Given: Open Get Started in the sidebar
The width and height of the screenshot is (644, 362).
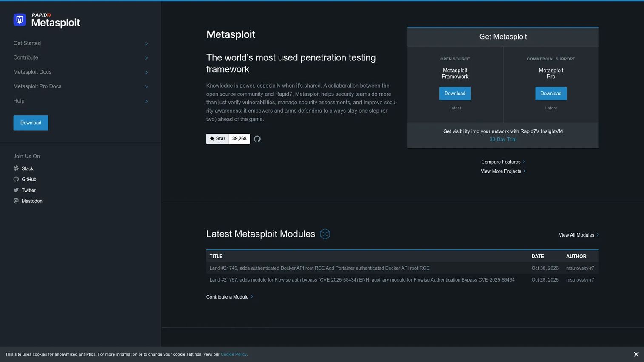Looking at the screenshot, I should (27, 43).
